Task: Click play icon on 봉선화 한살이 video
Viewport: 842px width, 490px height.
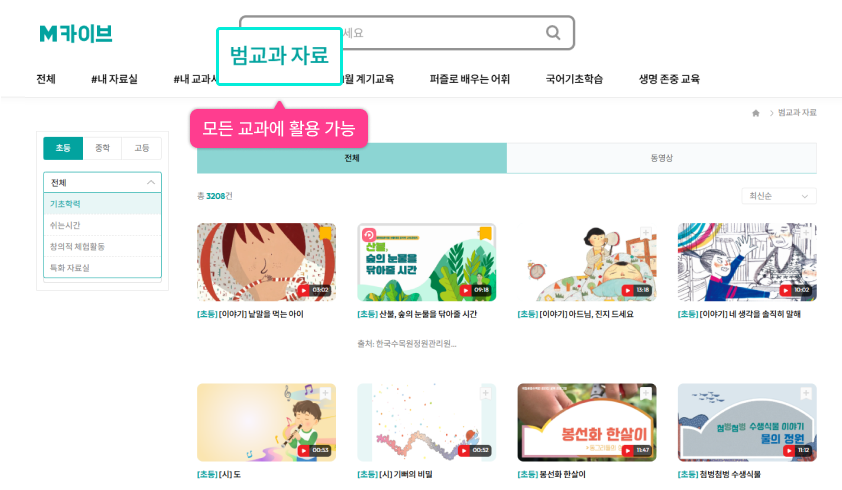Action: tap(627, 450)
